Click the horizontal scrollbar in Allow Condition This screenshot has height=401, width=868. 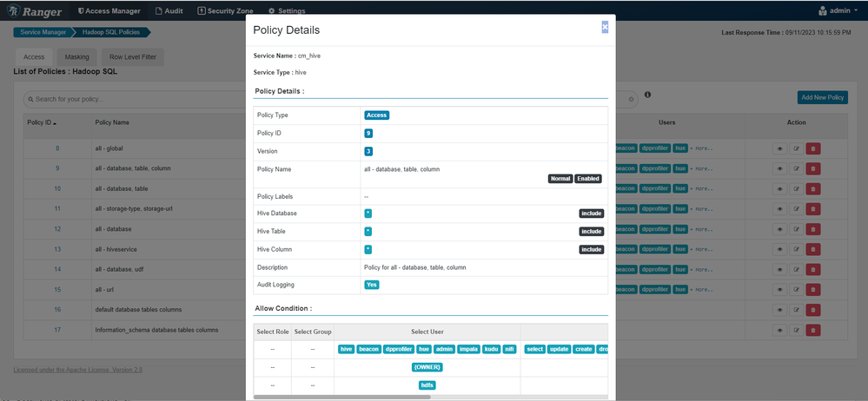342,397
